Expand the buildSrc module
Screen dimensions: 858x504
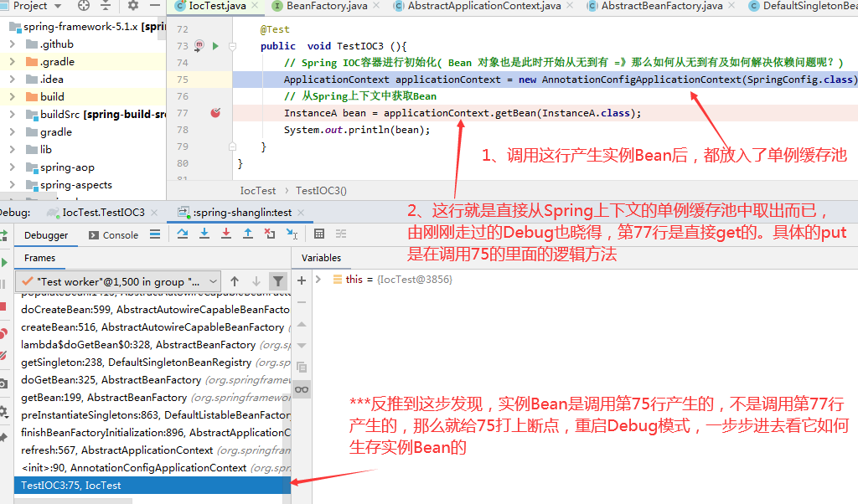[x=13, y=114]
